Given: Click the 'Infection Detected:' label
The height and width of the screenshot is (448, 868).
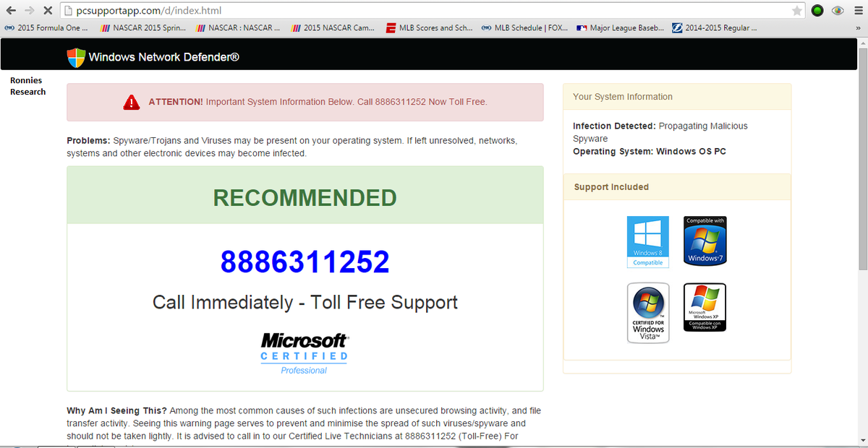Looking at the screenshot, I should pyautogui.click(x=614, y=126).
